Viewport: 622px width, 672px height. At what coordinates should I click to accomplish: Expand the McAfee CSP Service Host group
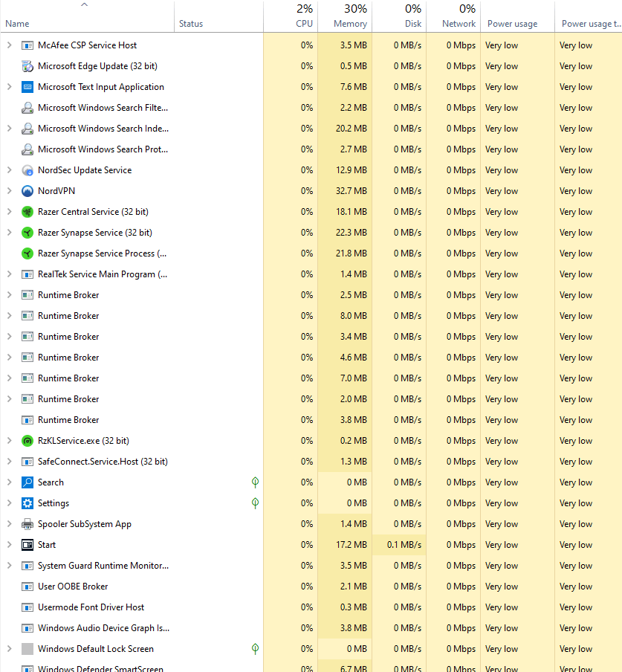point(10,45)
